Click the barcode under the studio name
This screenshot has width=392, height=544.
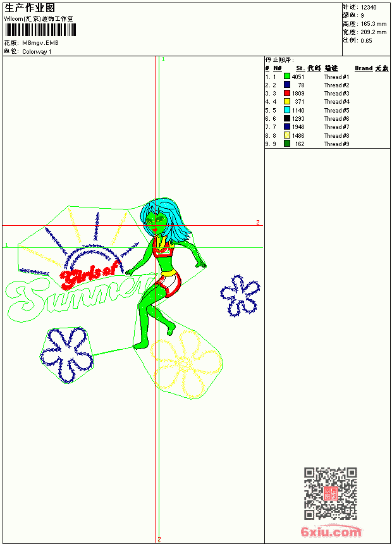coord(40,30)
